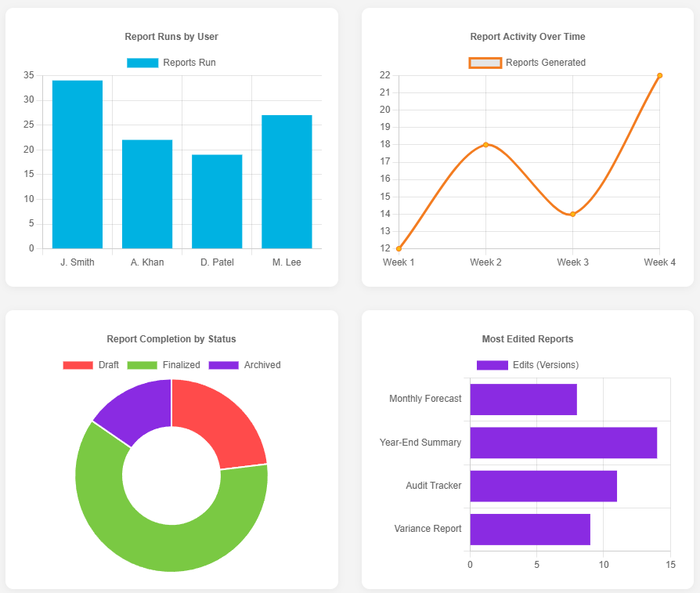The height and width of the screenshot is (593, 700).
Task: Click the D. Patel bar
Action: 217,201
